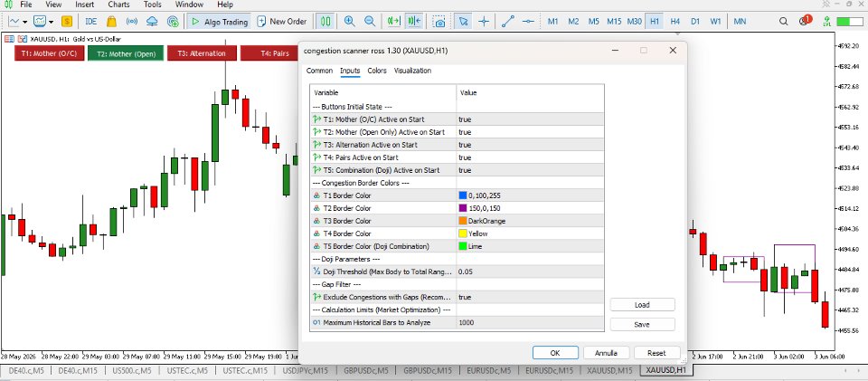Open the VPS cloud hosting icon
The width and height of the screenshot is (868, 381).
tap(152, 22)
